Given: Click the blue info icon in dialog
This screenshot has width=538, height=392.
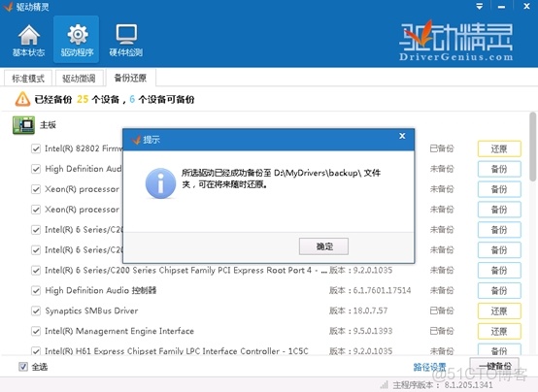Looking at the screenshot, I should tap(160, 183).
